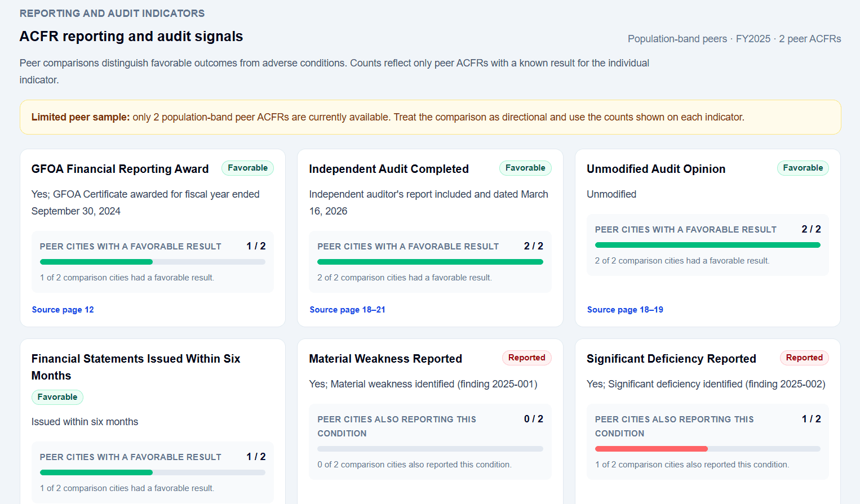Viewport: 860px width, 504px height.
Task: Click Material Weakness empty progress bar
Action: click(430, 449)
